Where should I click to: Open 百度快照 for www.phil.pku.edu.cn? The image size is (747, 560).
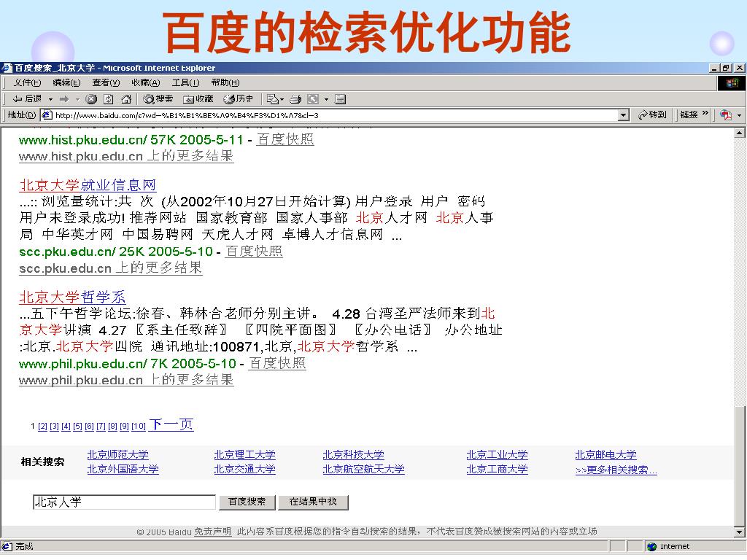point(276,364)
